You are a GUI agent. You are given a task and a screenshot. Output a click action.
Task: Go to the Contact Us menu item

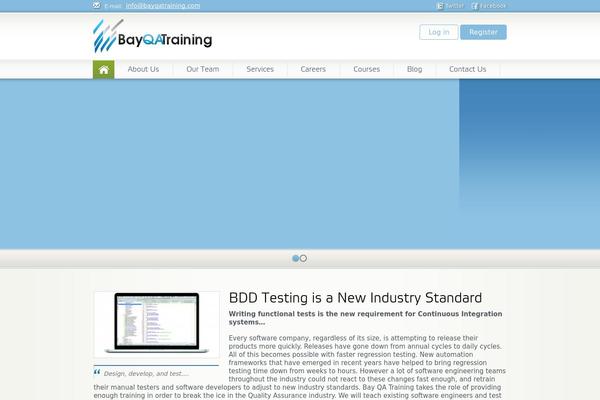(467, 69)
